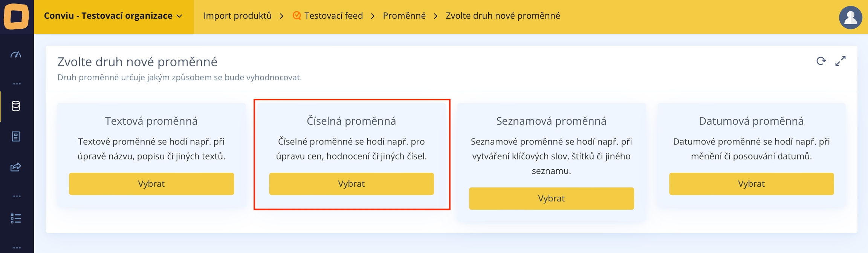Click the export share sidebar icon
Viewport: 868px width, 253px height.
16,167
